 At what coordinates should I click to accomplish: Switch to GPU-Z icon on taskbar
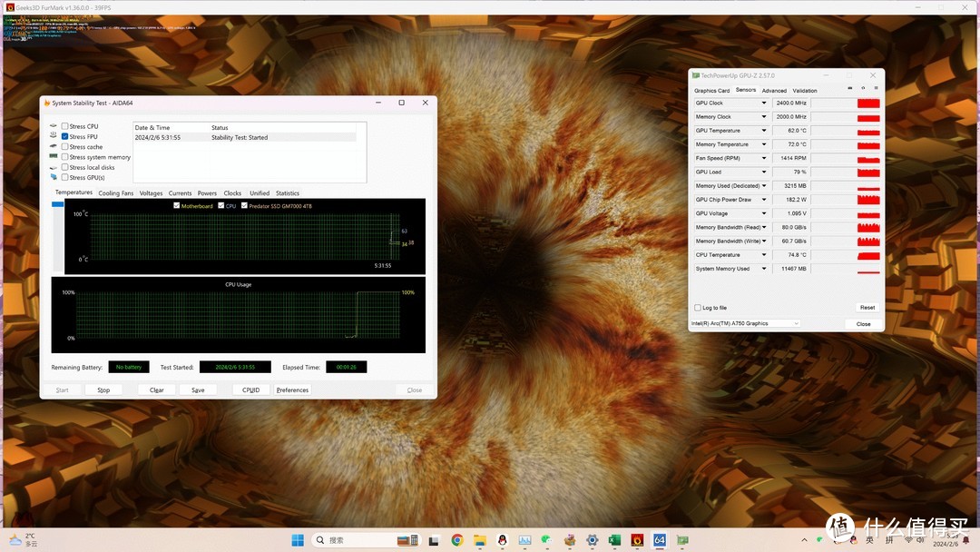tap(681, 540)
